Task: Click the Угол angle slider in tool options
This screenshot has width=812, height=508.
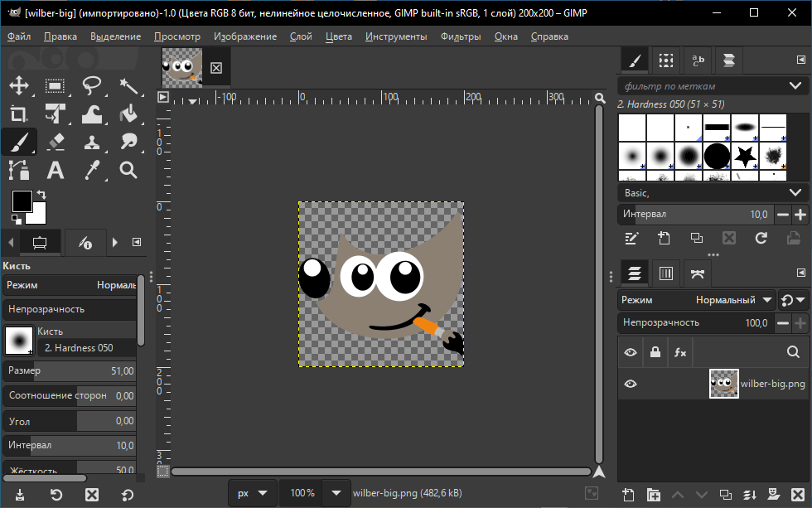Action: click(x=70, y=421)
